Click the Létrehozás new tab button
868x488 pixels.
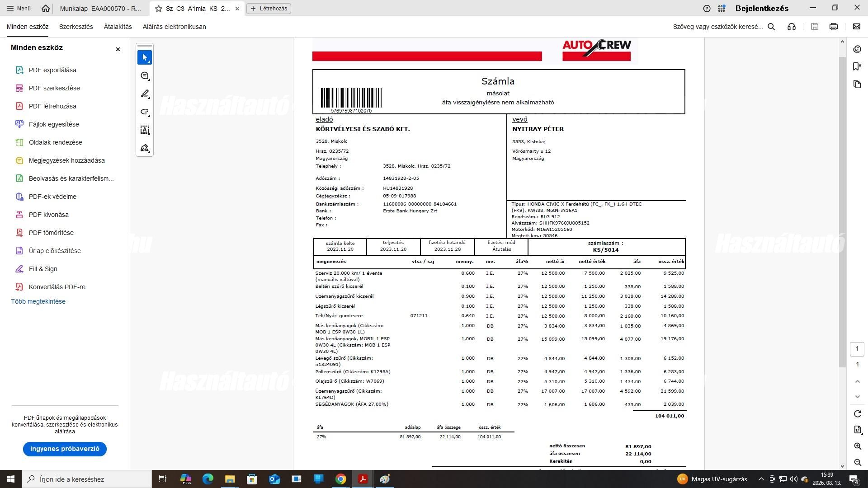(269, 9)
